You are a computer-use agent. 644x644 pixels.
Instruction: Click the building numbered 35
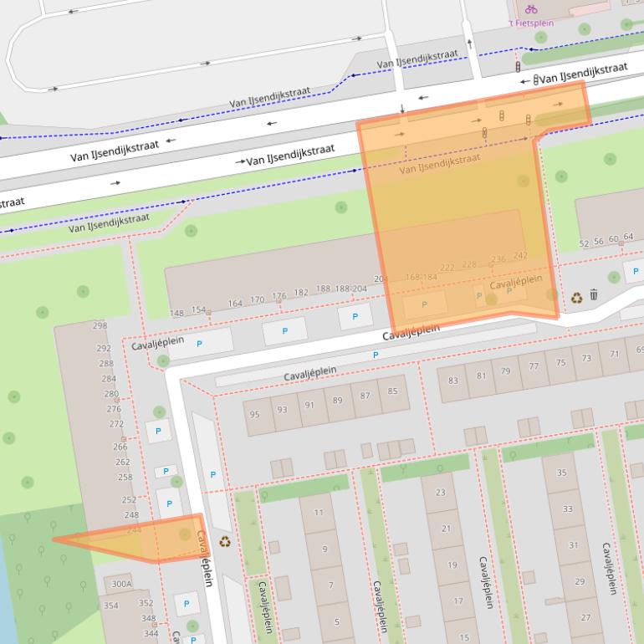pyautogui.click(x=561, y=473)
